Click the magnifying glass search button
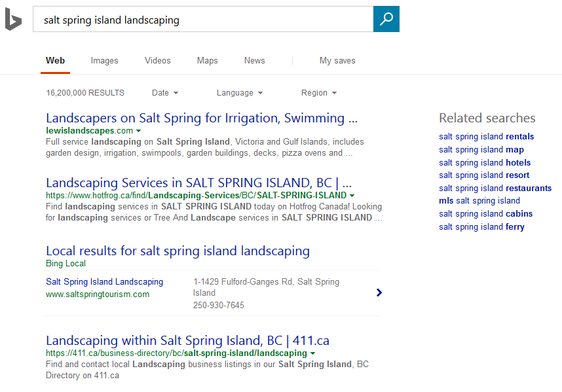Viewport: 562px width, 392px height. pos(386,19)
